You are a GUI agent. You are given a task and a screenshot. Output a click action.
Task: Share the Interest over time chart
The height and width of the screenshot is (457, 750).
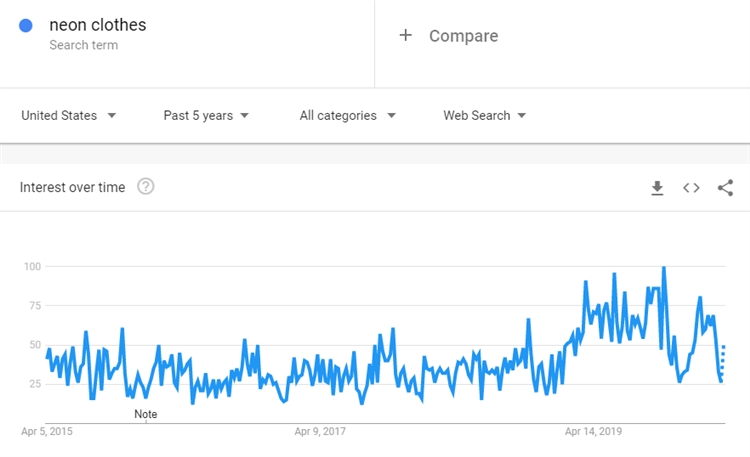point(726,187)
